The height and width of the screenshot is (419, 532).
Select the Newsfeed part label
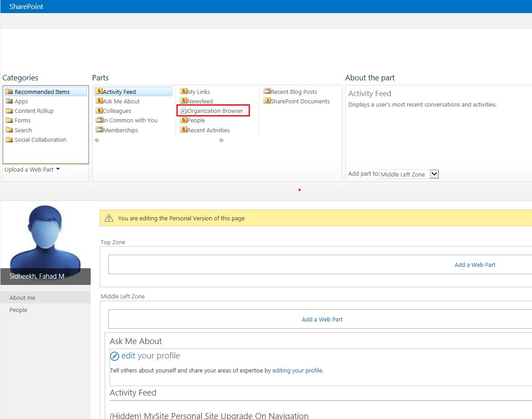pos(200,101)
